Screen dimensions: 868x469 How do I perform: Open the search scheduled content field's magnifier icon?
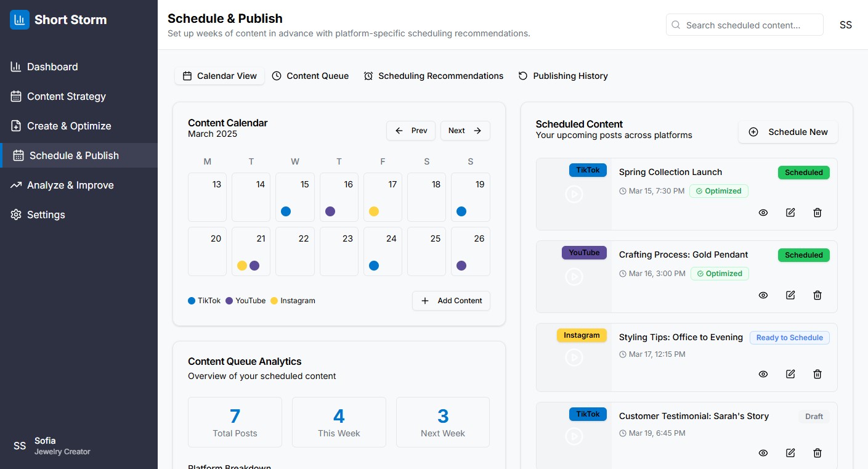point(676,25)
